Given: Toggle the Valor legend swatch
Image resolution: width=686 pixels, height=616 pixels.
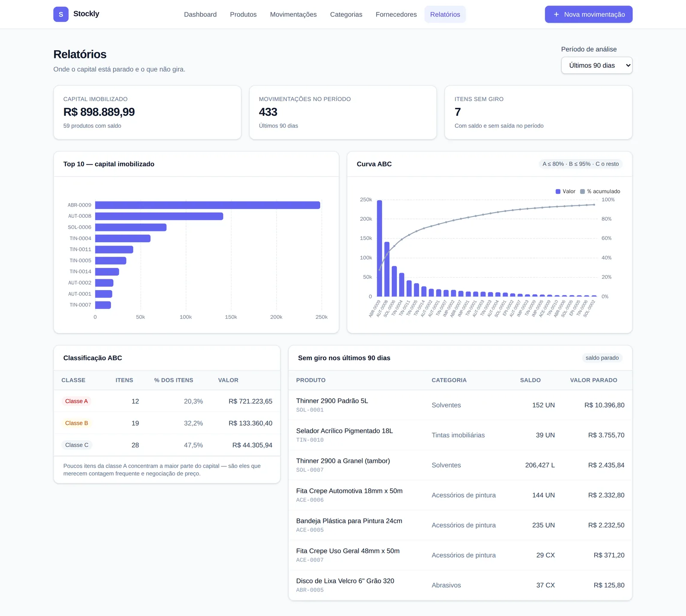Looking at the screenshot, I should [558, 192].
